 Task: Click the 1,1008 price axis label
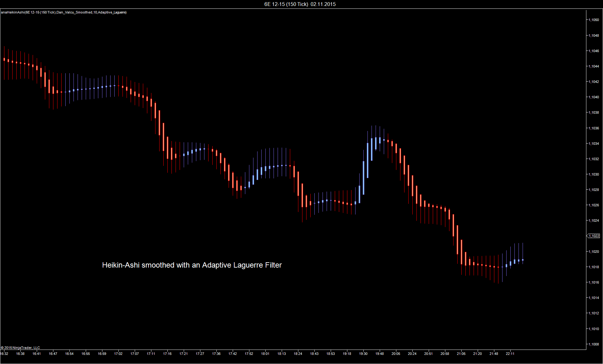coord(594,344)
